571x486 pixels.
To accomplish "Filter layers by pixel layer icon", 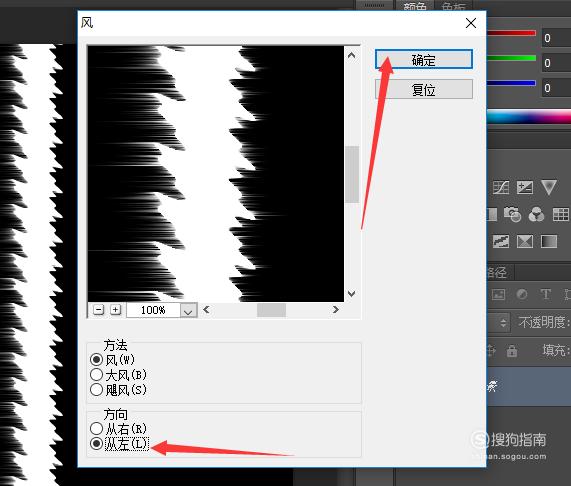I will point(498,294).
